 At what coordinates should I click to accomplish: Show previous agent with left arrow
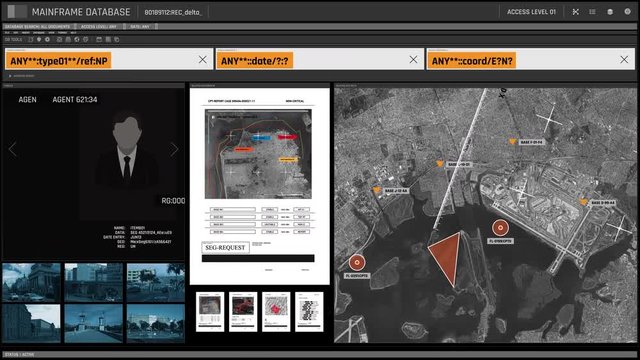click(x=13, y=149)
